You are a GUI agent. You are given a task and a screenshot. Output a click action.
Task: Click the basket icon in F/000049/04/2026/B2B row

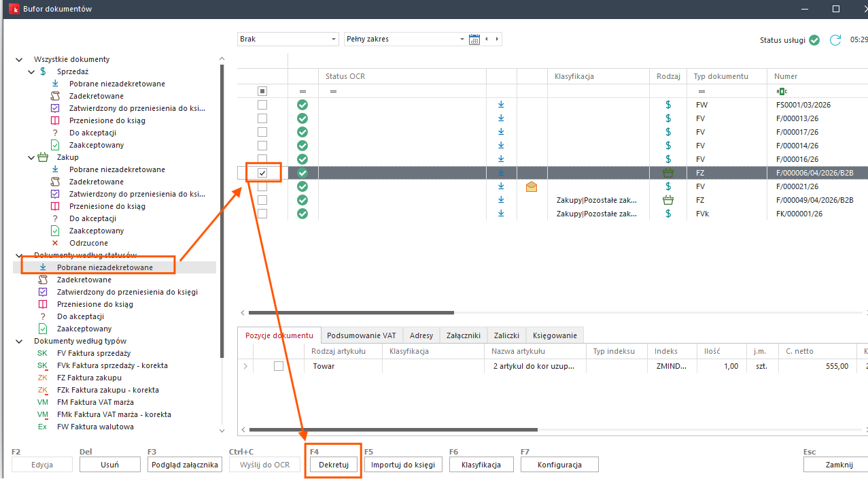tap(668, 200)
